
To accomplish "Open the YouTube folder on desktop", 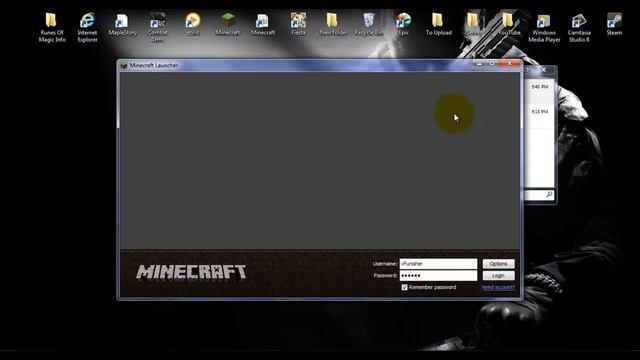I will [509, 24].
